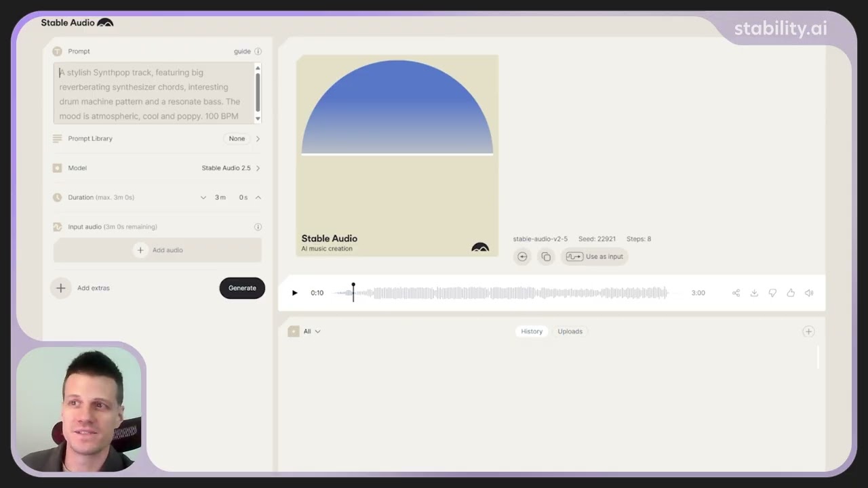Give the track a thumbs down

[x=772, y=293]
